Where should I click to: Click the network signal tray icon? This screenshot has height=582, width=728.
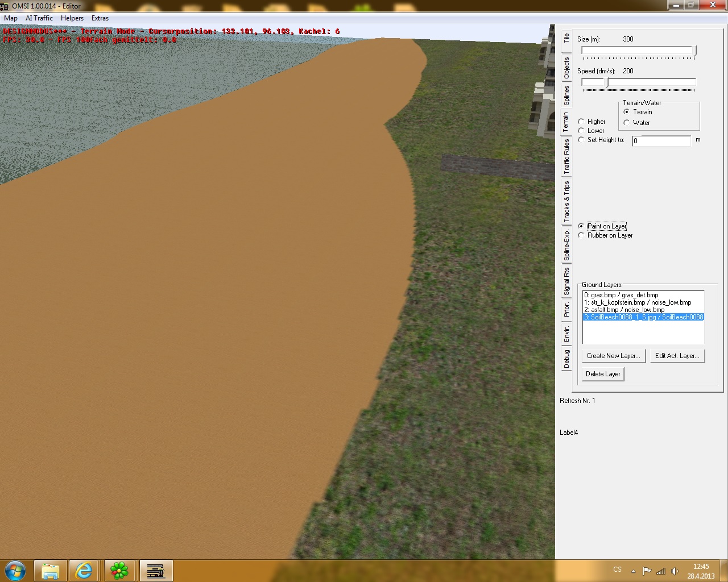(661, 571)
